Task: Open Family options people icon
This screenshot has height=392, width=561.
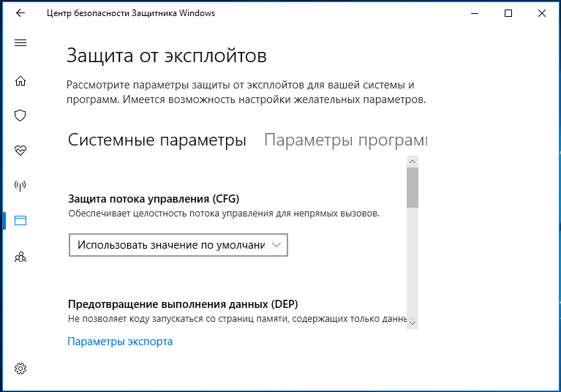Action: coord(20,257)
